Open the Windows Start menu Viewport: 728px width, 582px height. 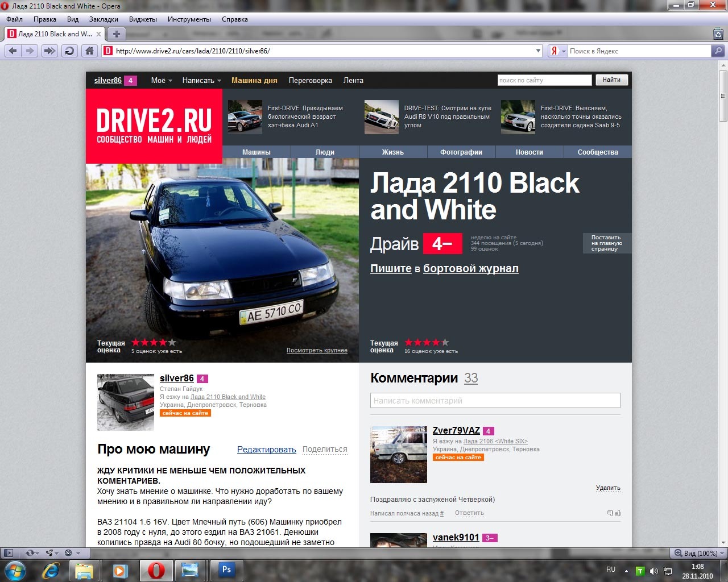pos(15,570)
